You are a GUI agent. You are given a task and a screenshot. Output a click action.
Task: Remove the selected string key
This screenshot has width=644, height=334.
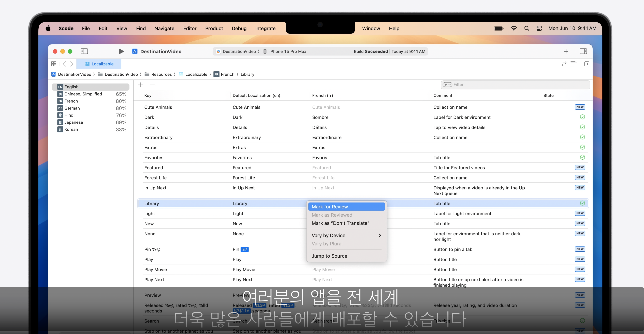[153, 85]
